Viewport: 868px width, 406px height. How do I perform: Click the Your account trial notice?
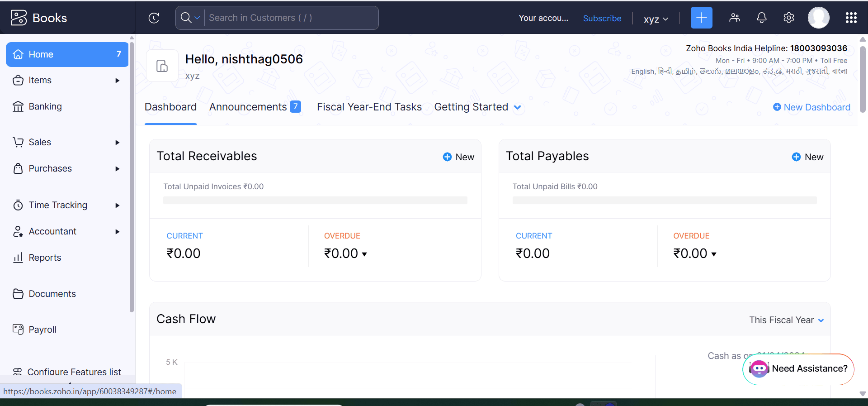point(543,18)
